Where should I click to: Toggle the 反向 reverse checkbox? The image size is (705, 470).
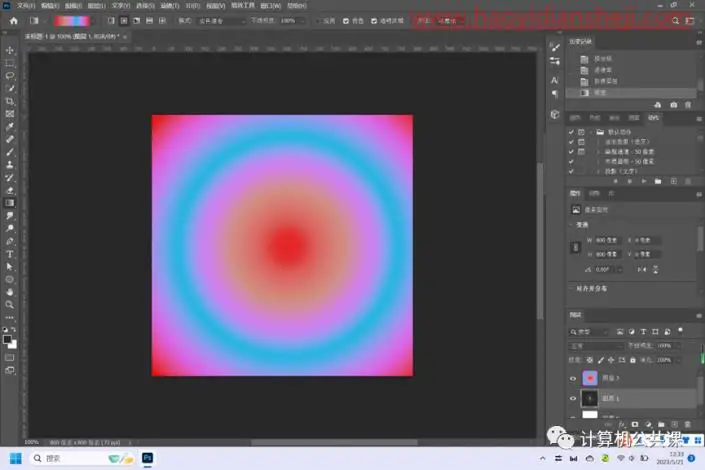[318, 21]
